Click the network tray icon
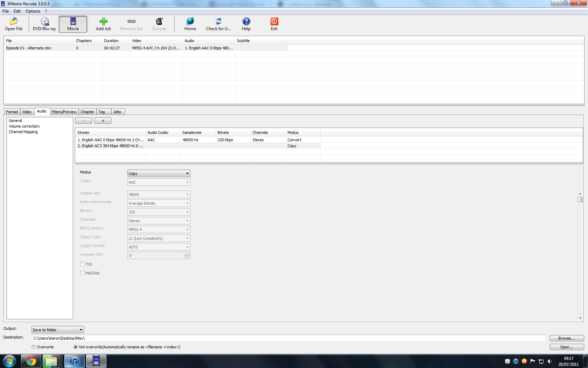The image size is (588, 368). point(541,361)
